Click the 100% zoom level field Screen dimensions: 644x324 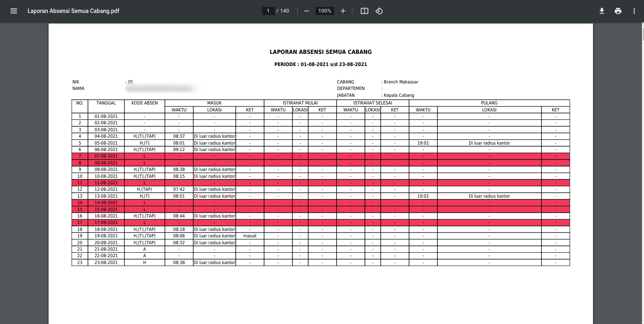[x=324, y=11]
